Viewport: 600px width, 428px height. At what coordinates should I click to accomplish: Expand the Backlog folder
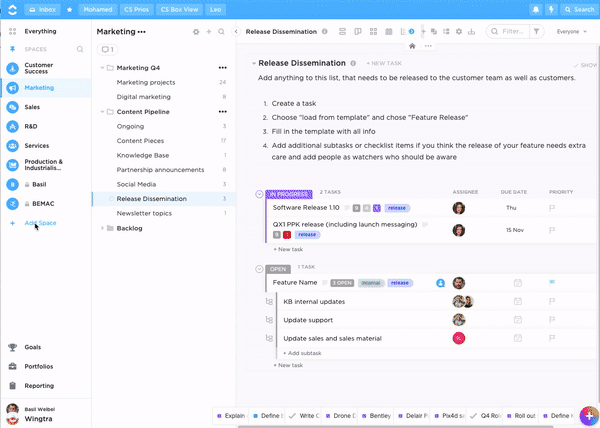click(106, 228)
